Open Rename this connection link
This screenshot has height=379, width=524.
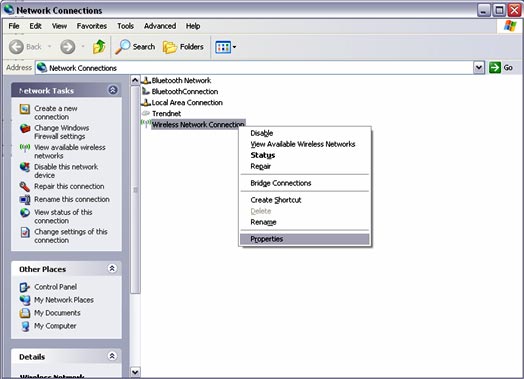72,200
